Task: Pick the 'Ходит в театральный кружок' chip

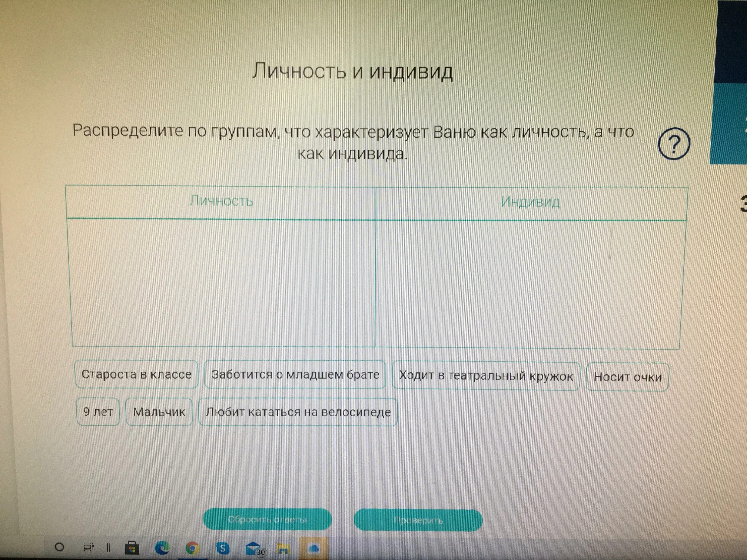Action: pyautogui.click(x=486, y=376)
